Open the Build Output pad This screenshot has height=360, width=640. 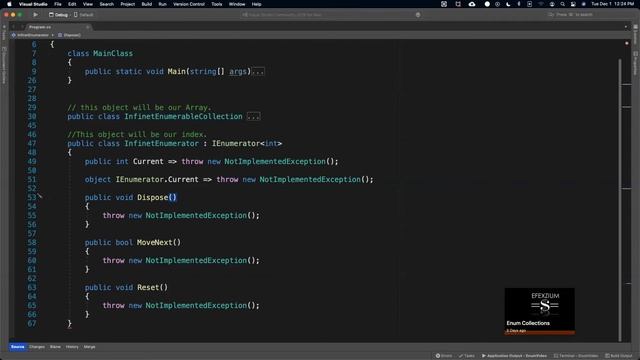tap(618, 356)
